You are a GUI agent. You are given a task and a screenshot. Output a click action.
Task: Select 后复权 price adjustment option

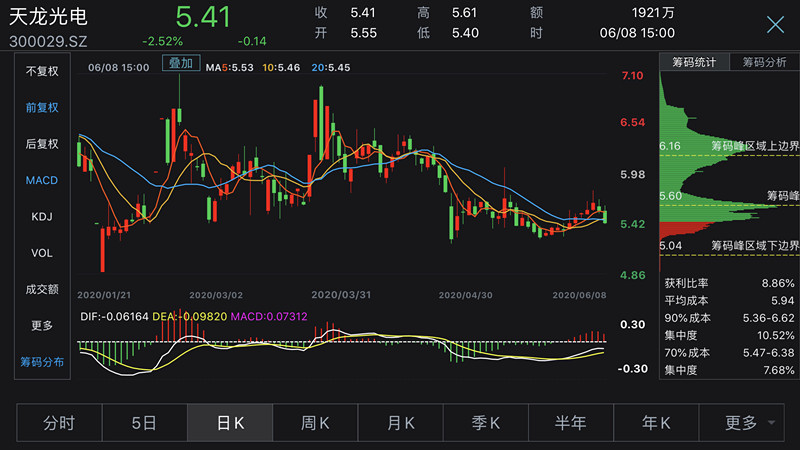[x=42, y=144]
